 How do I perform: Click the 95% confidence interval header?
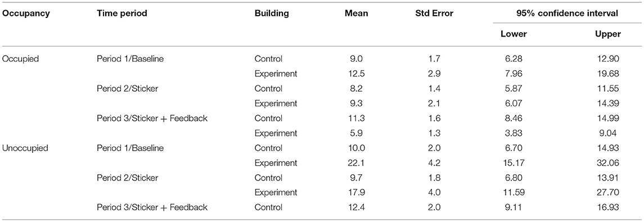(x=567, y=13)
